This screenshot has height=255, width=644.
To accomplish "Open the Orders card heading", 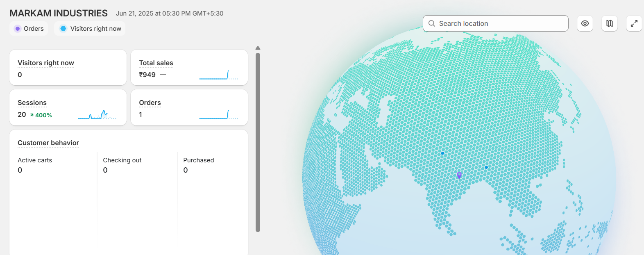I will (x=150, y=103).
